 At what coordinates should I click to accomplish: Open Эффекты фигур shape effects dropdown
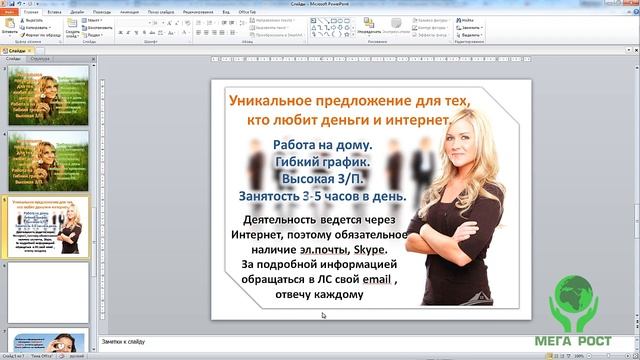point(430,35)
